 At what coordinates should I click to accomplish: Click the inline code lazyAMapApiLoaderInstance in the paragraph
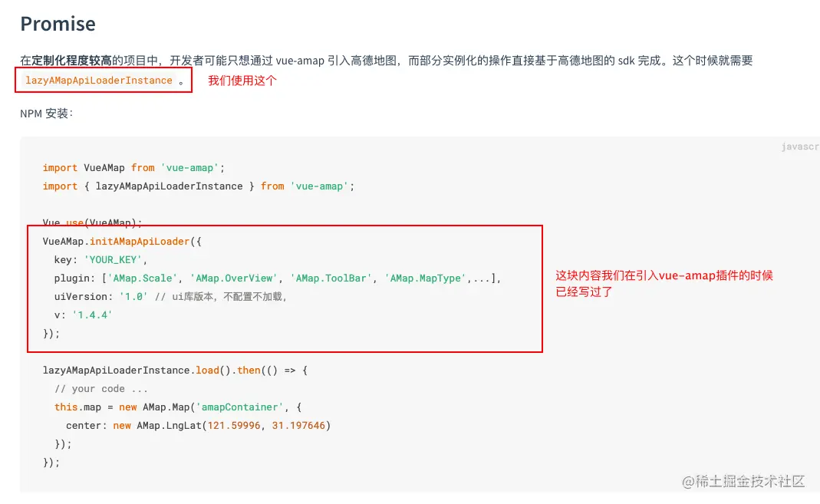[x=99, y=81]
